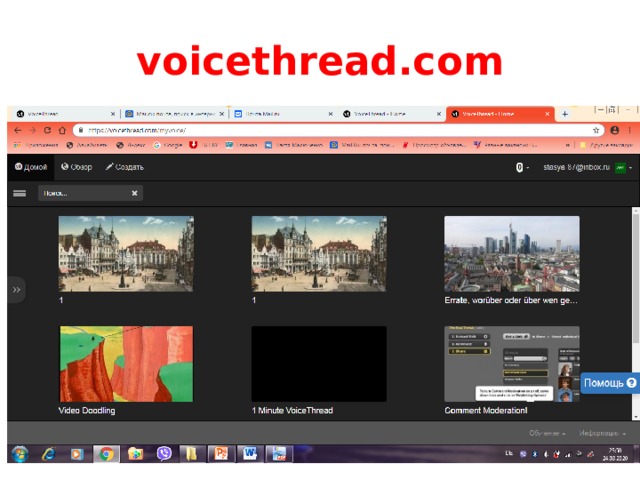Open the first old town thumbnail titled 1
The height and width of the screenshot is (480, 640).
tap(126, 254)
